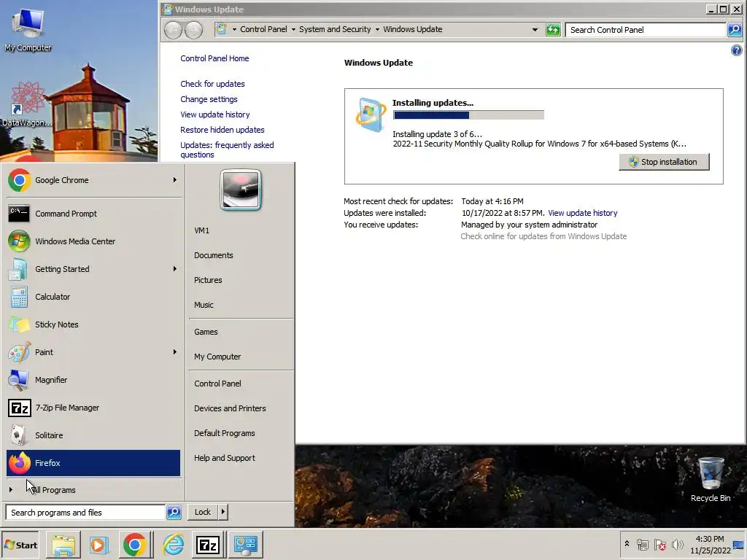Viewport: 747px width, 560px height.
Task: Click the user account picture in Start menu
Action: tap(241, 190)
